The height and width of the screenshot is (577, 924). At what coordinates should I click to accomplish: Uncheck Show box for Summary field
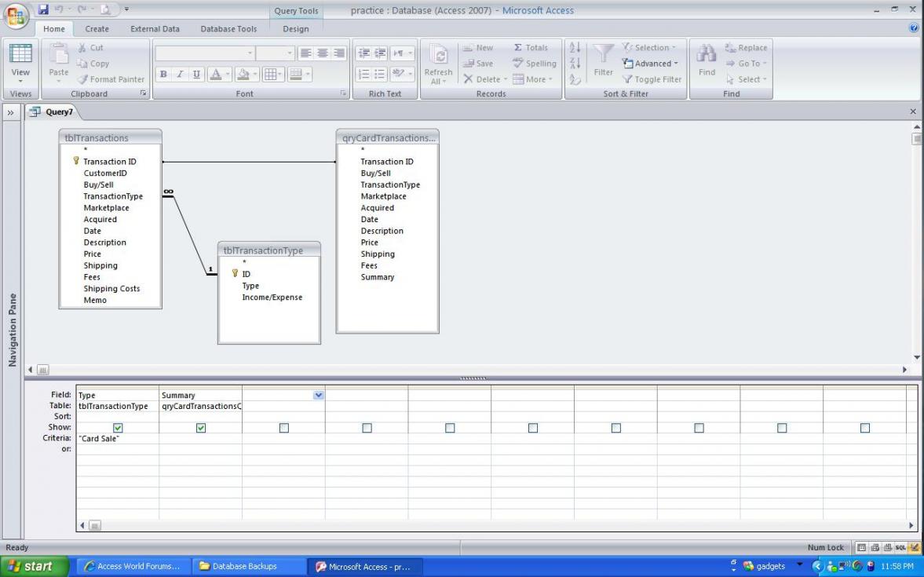pyautogui.click(x=201, y=428)
